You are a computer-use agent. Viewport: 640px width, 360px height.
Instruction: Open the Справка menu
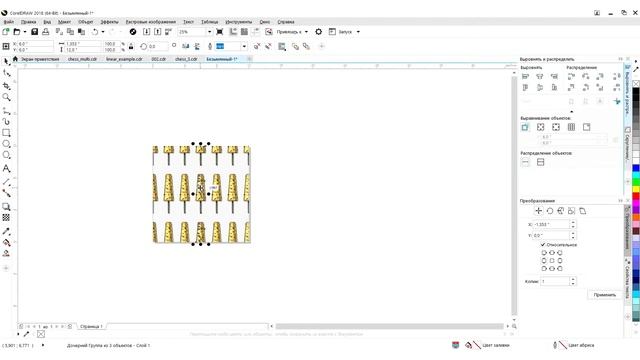pos(286,22)
